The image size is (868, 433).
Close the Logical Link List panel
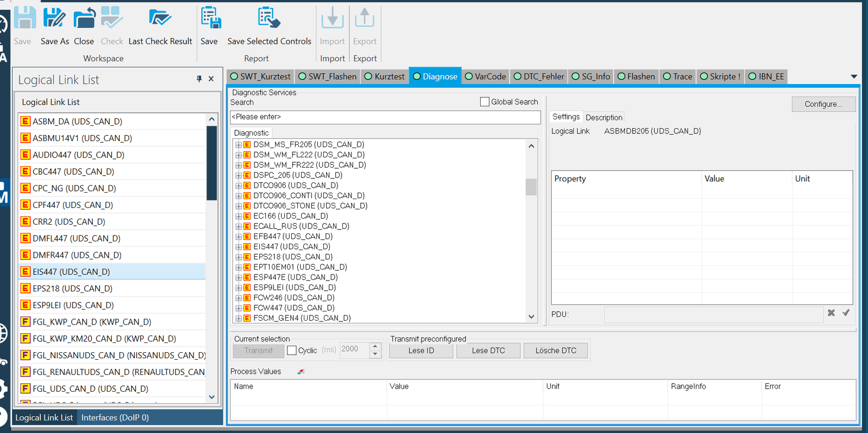(211, 79)
